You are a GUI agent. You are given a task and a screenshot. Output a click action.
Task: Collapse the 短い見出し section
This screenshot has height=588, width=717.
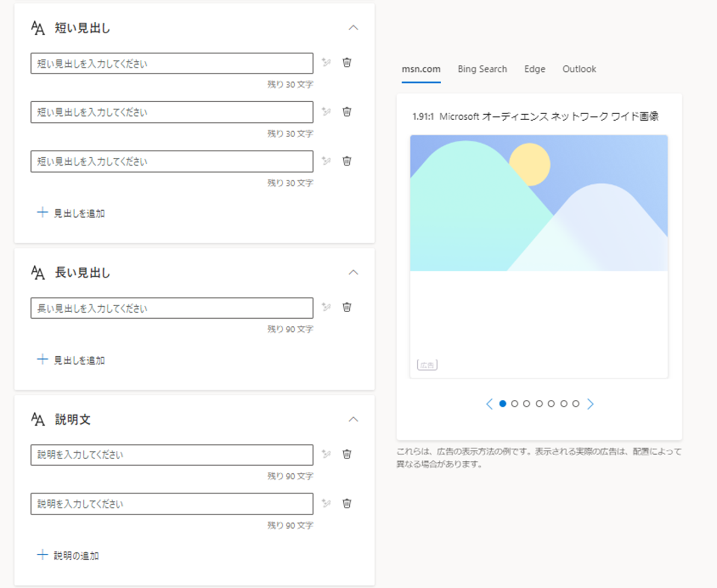[x=353, y=28]
